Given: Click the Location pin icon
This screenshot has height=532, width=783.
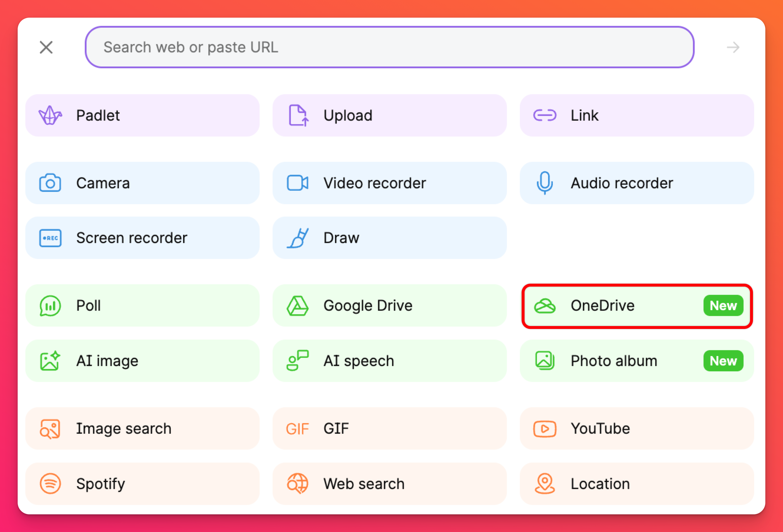Looking at the screenshot, I should click(x=545, y=484).
